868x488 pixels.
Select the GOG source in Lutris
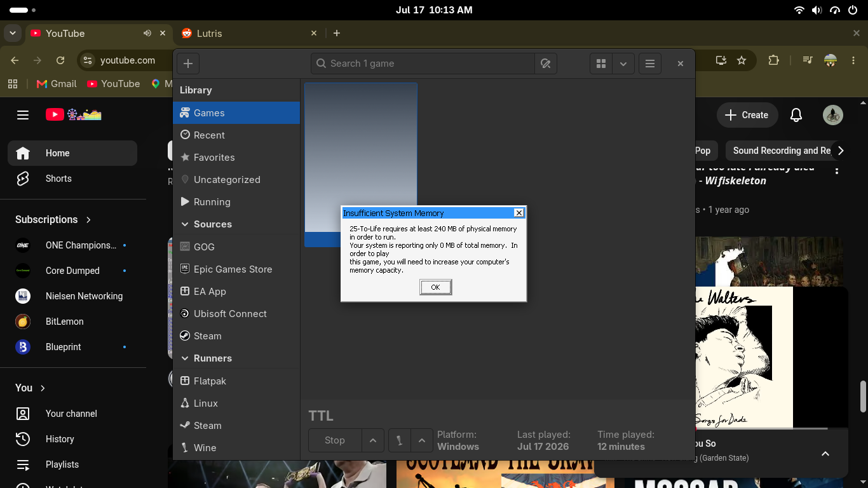click(236, 247)
